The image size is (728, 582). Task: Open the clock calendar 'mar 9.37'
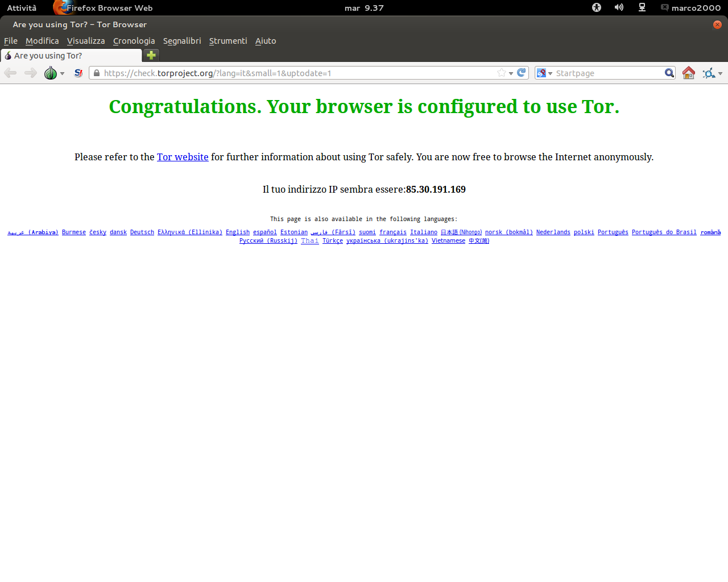pos(364,8)
